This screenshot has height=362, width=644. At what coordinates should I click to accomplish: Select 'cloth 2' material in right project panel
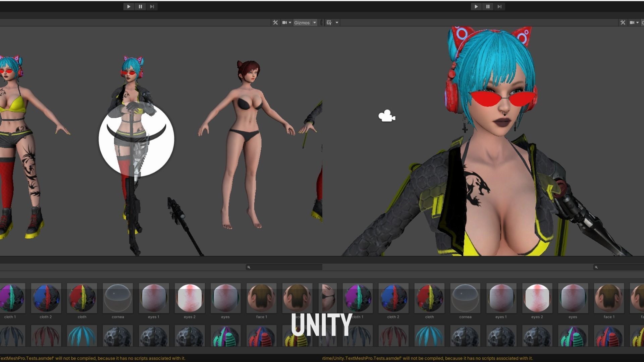pos(393,298)
